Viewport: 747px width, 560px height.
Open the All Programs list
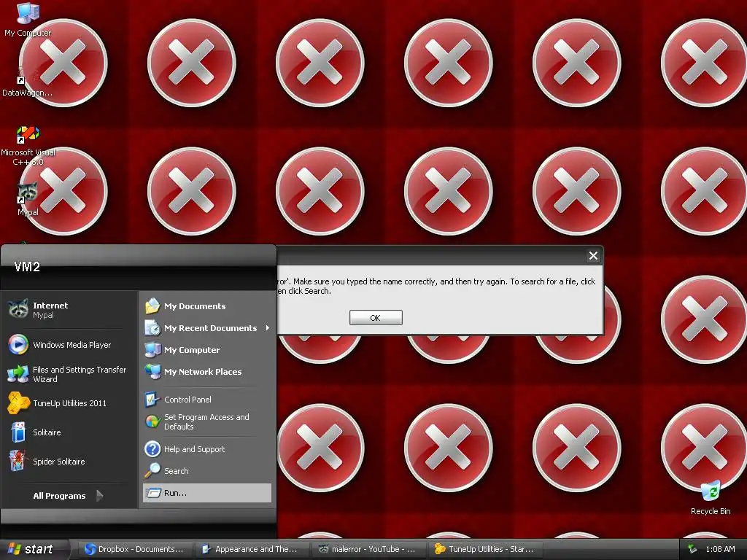[x=69, y=496]
